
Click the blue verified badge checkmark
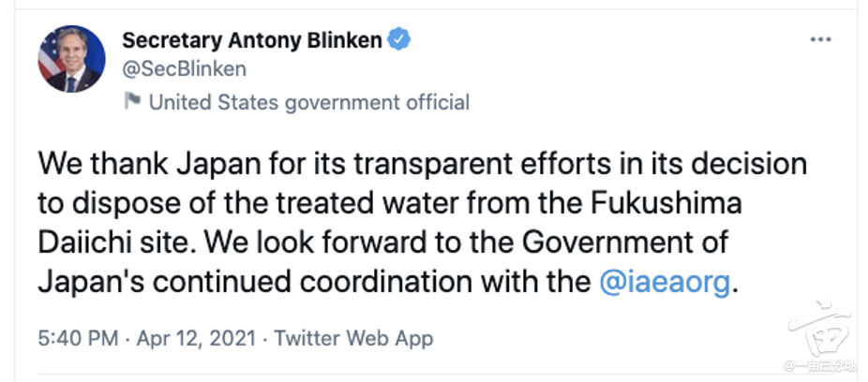click(x=398, y=40)
